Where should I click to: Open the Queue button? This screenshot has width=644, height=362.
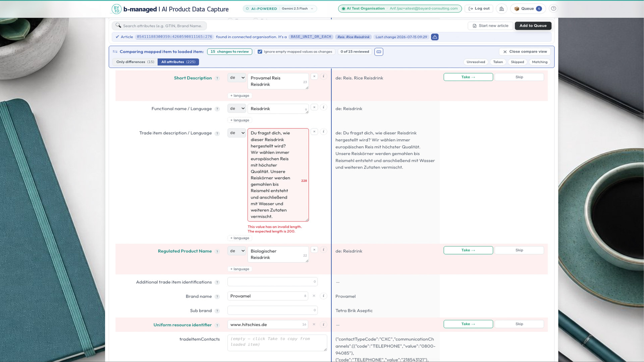[x=528, y=9]
